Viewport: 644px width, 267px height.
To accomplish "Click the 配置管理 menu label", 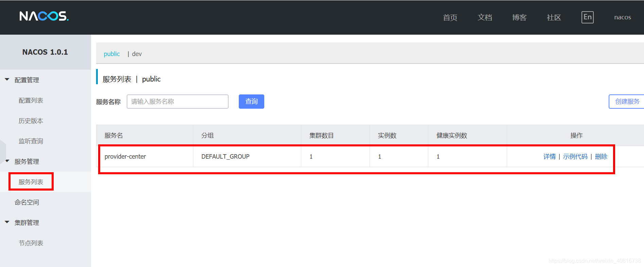I will coord(27,80).
